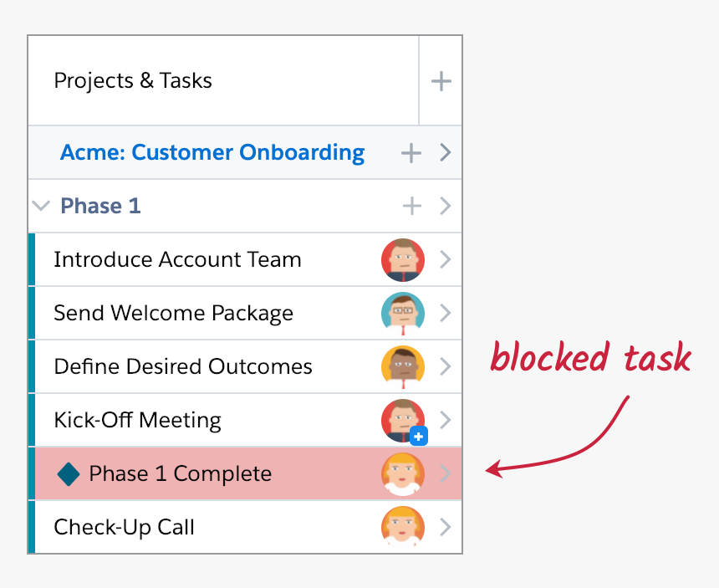Click the Projects & Tasks column header
Image resolution: width=719 pixels, height=588 pixels.
[x=133, y=81]
